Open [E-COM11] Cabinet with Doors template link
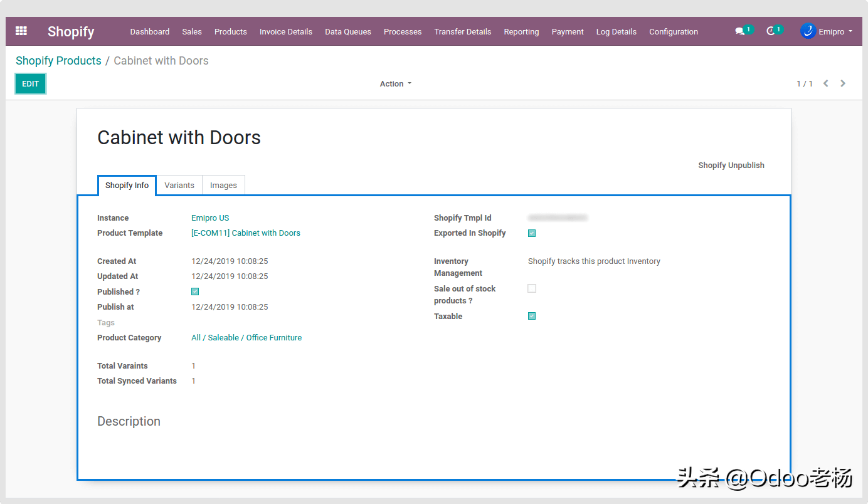The image size is (868, 504). coord(246,233)
